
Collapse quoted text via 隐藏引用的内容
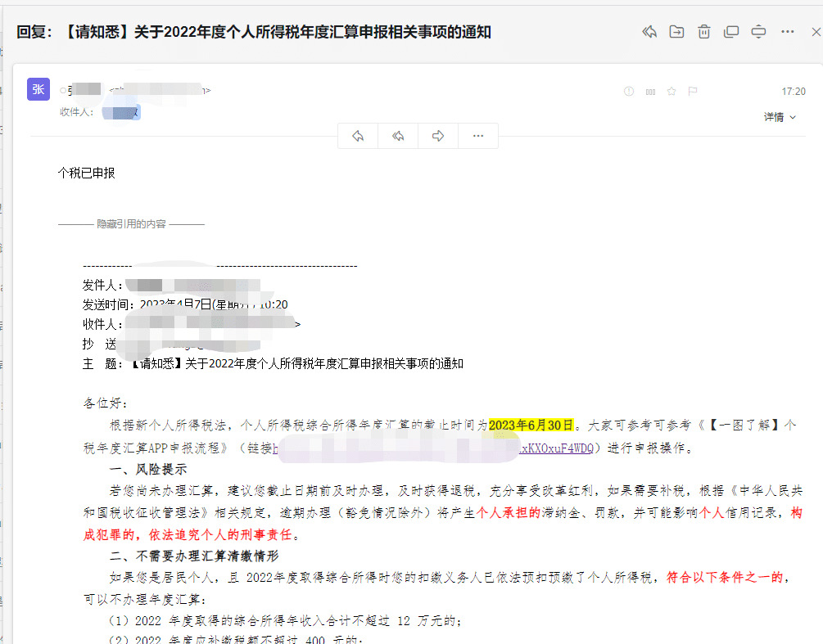131,223
